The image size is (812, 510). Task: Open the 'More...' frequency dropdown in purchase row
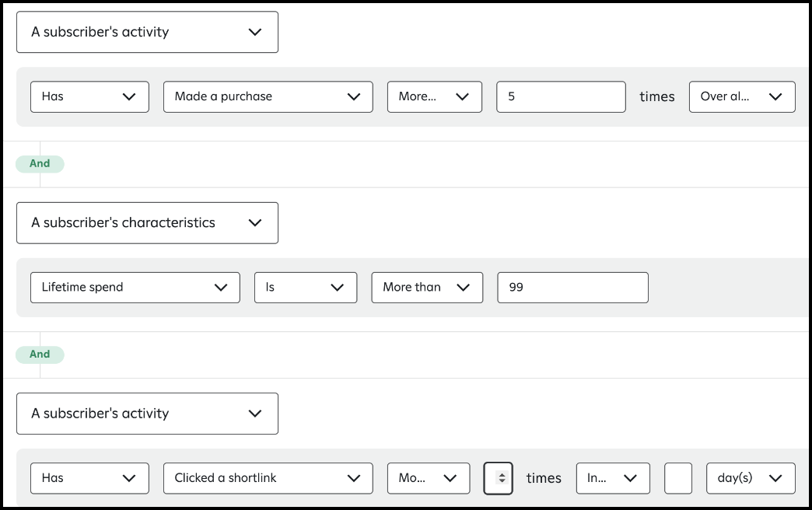[435, 97]
